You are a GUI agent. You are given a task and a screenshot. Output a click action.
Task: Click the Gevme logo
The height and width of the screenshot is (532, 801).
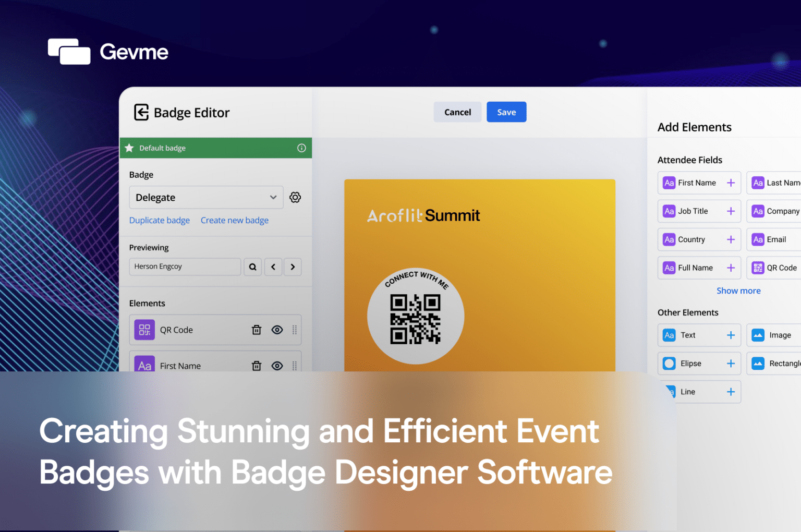click(x=107, y=51)
